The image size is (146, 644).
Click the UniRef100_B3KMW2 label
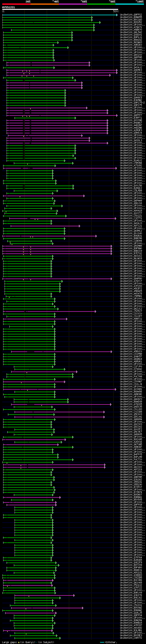coord(131,100)
